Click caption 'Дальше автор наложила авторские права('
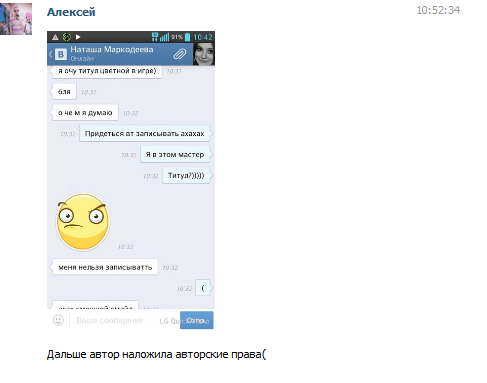 click(156, 354)
